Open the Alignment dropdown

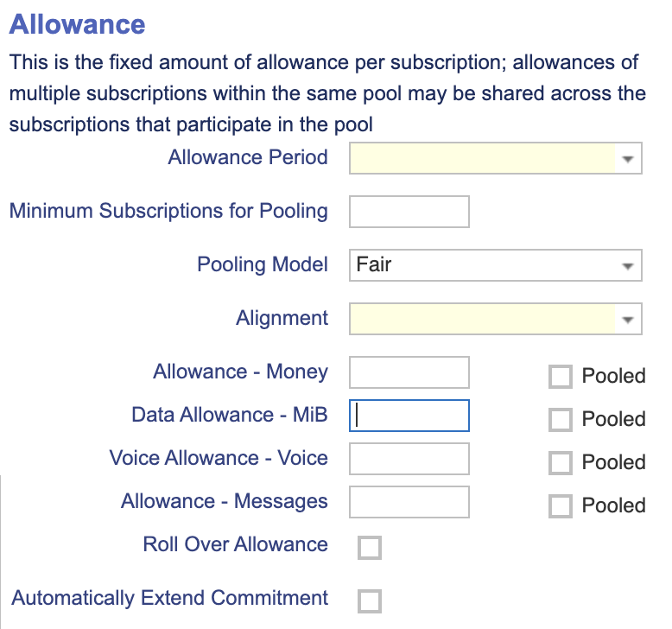coord(495,319)
